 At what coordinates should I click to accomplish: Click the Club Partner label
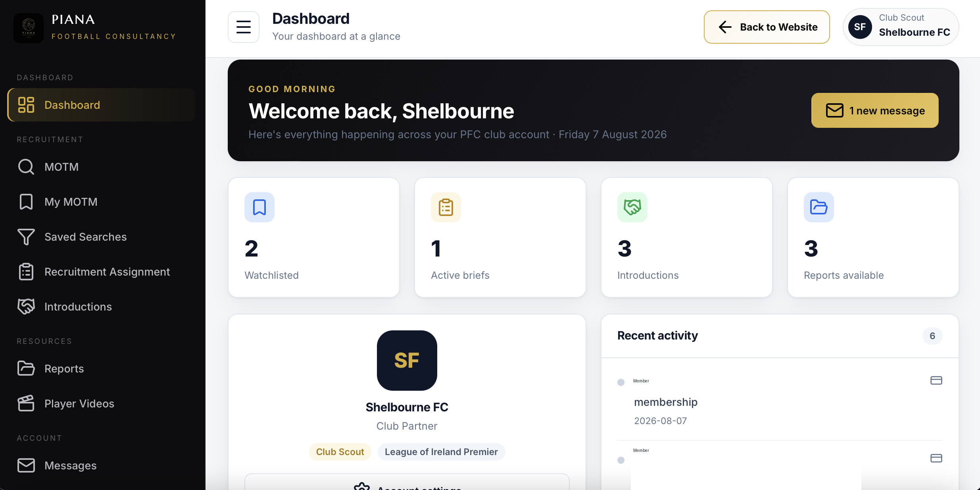(x=407, y=426)
